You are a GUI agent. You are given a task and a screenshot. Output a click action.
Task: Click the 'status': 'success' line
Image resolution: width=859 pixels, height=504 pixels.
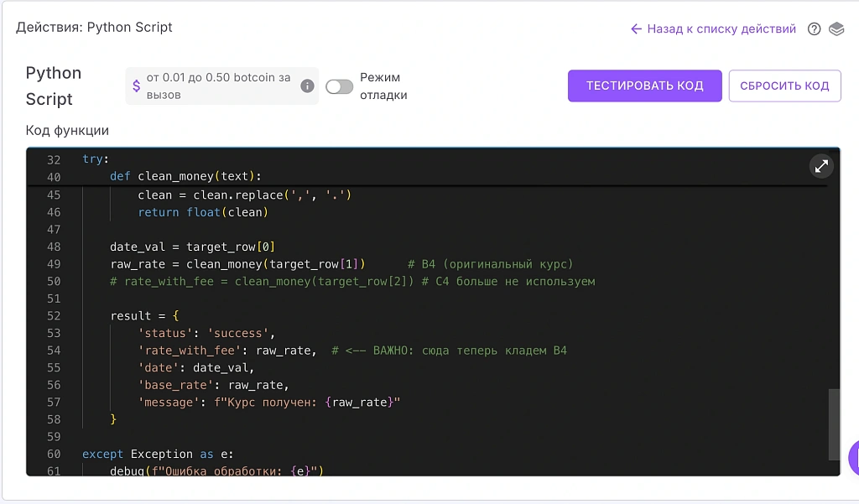(x=206, y=333)
